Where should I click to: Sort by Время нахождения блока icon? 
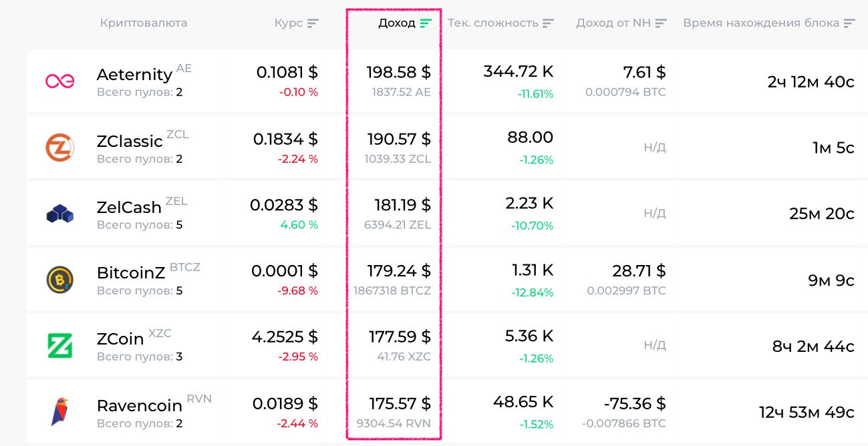(x=849, y=23)
